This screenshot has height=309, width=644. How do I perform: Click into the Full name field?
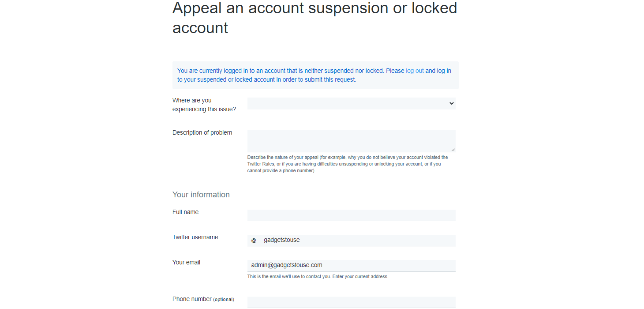[x=352, y=215]
